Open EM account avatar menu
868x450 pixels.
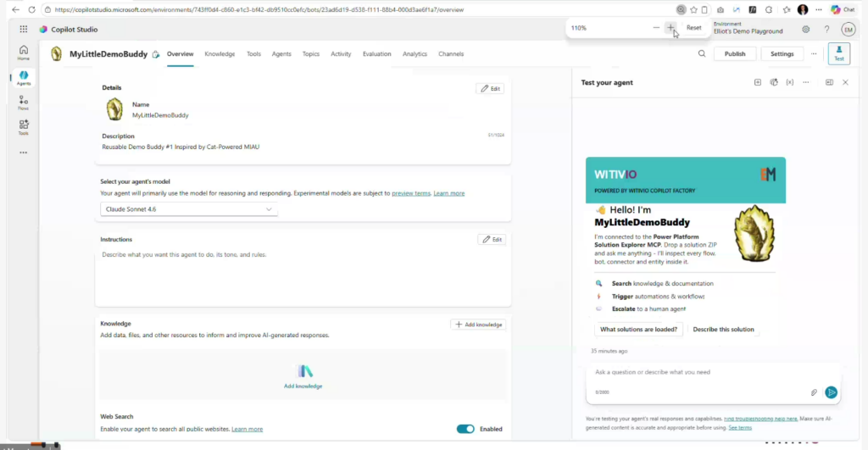click(848, 30)
